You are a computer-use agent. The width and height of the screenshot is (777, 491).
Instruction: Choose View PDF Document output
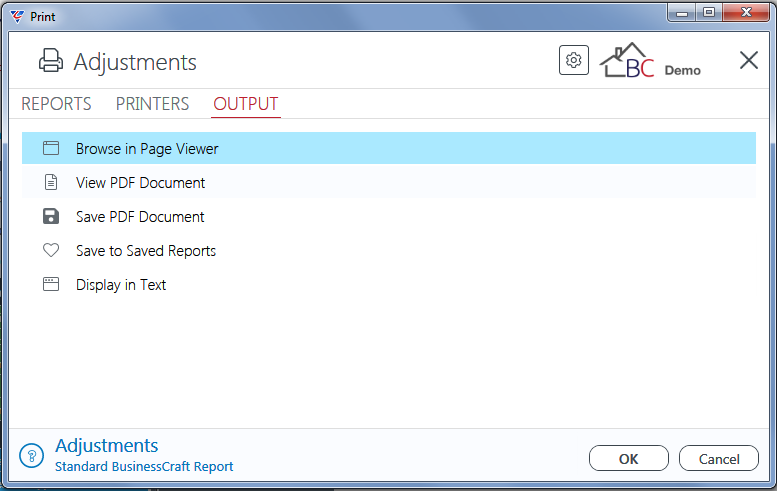(388, 182)
